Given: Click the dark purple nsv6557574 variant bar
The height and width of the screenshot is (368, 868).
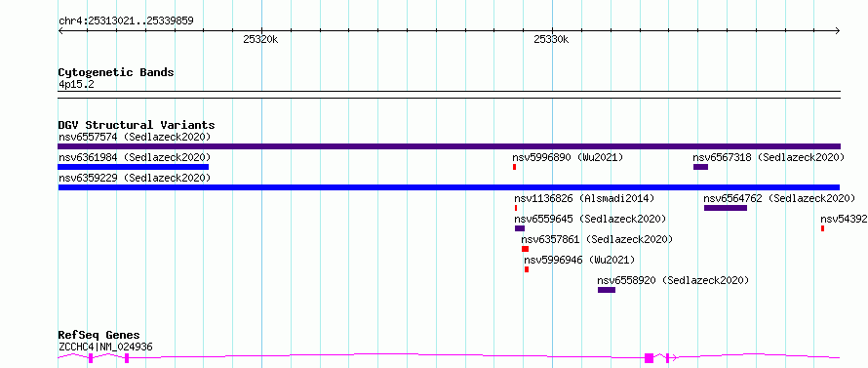Looking at the screenshot, I should pos(449,146).
